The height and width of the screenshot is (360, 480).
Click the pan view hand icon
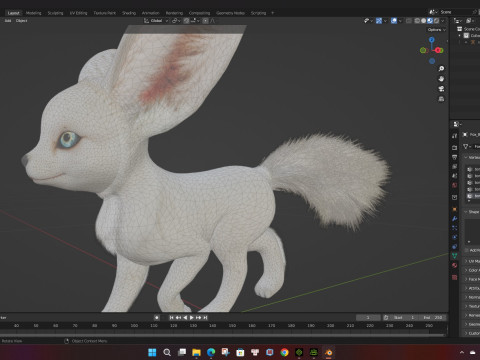click(x=441, y=79)
